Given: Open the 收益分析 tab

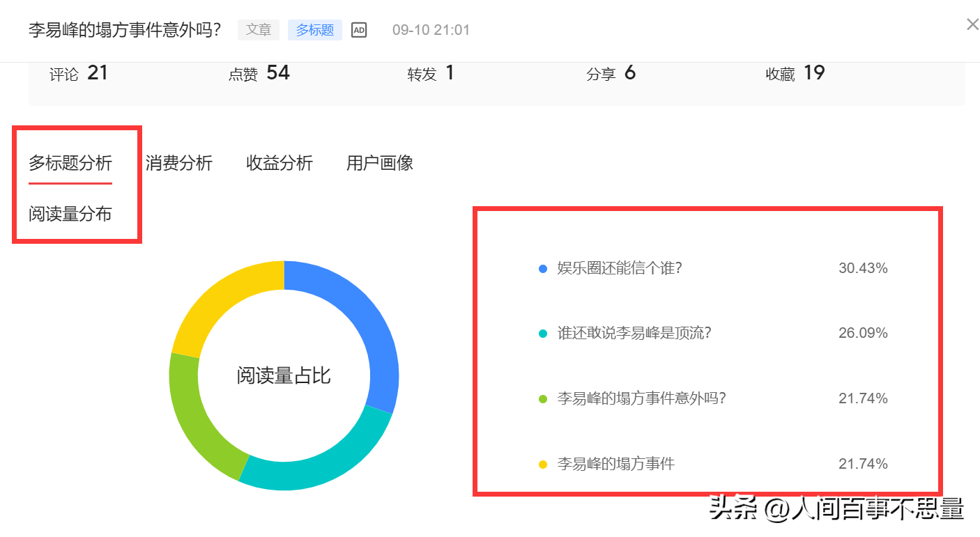Looking at the screenshot, I should click(278, 162).
